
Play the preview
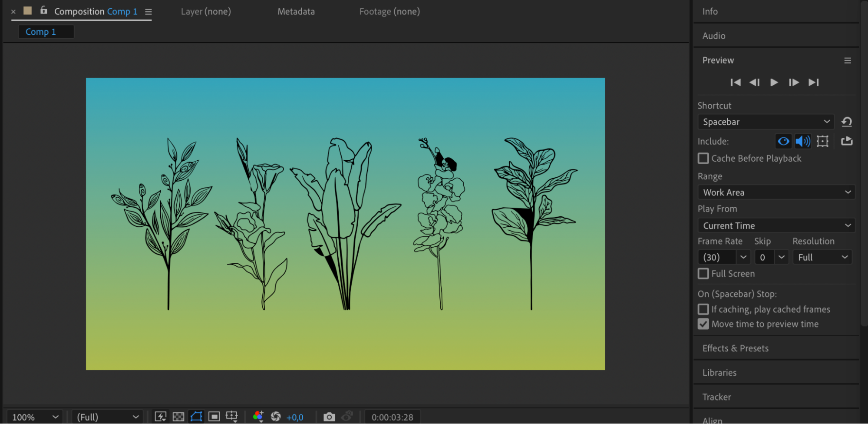click(774, 83)
